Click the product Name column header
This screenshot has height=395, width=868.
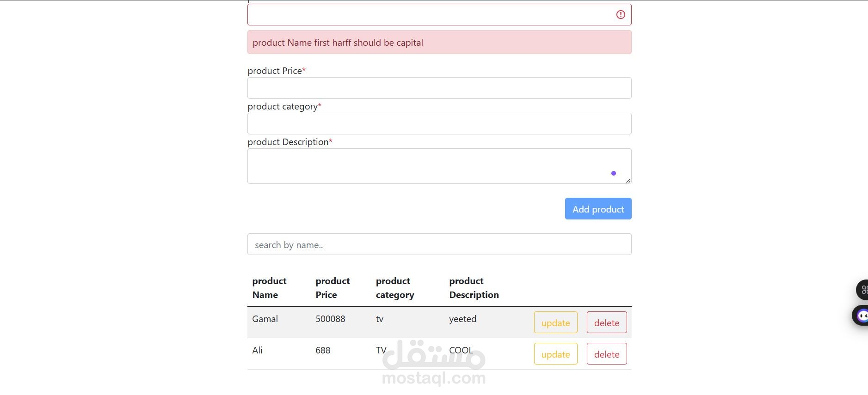(269, 288)
